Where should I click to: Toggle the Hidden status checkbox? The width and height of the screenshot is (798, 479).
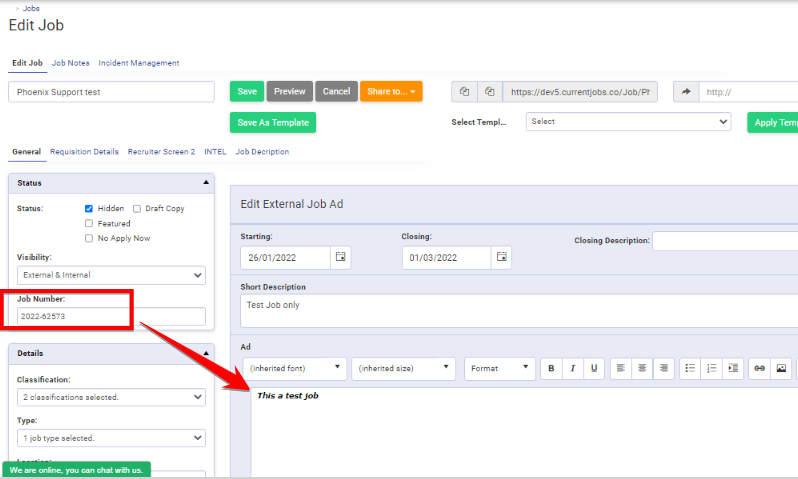click(x=89, y=209)
